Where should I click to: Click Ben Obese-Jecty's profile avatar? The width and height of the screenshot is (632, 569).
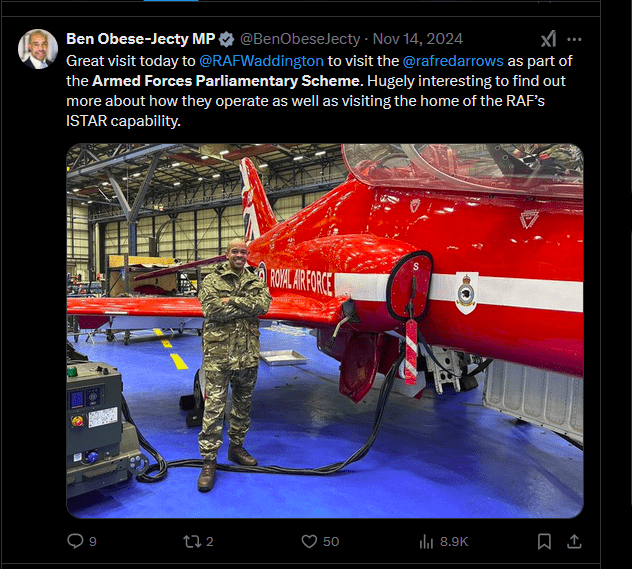coord(38,49)
